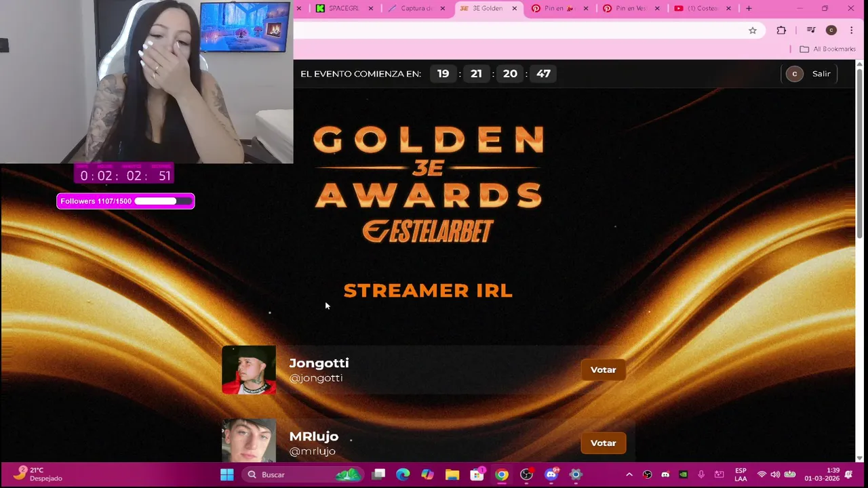
Task: Click the Google Chrome taskbar icon
Action: [502, 474]
